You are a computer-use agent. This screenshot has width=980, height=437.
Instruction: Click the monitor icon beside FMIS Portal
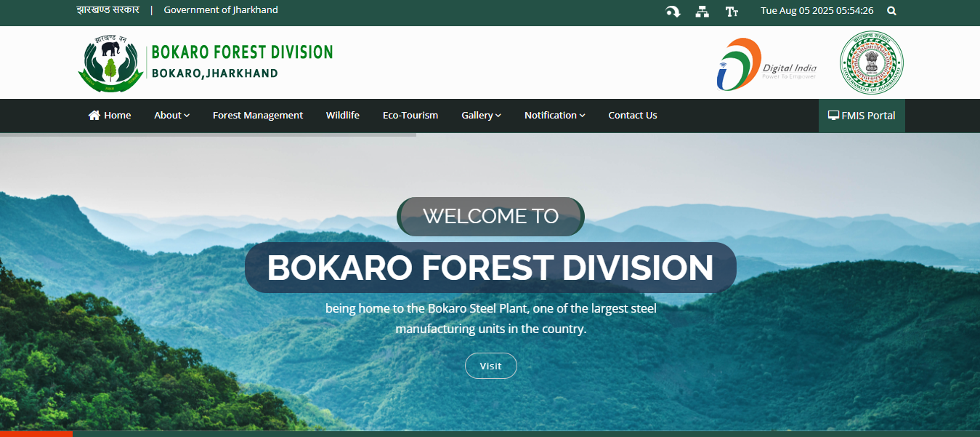(833, 116)
